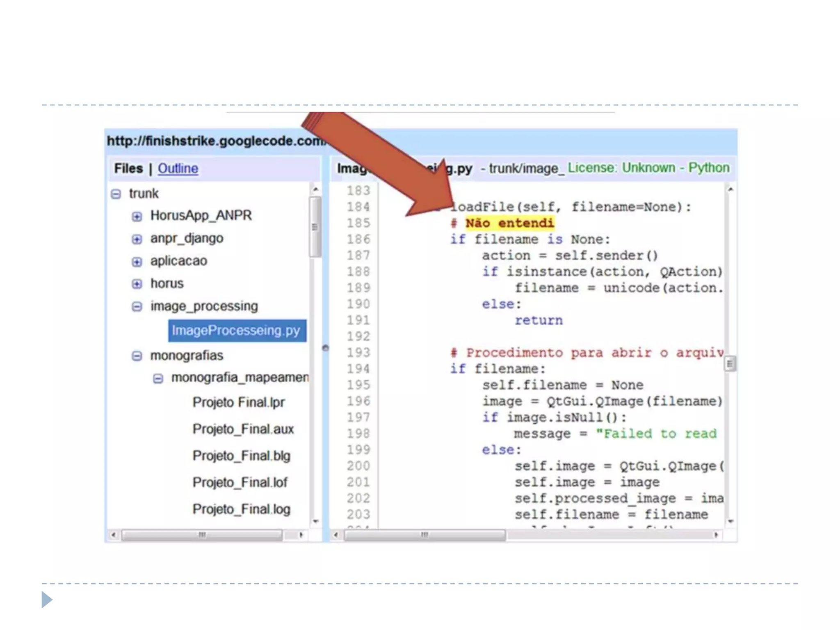
Task: Click code pane scroll down arrow
Action: [730, 521]
